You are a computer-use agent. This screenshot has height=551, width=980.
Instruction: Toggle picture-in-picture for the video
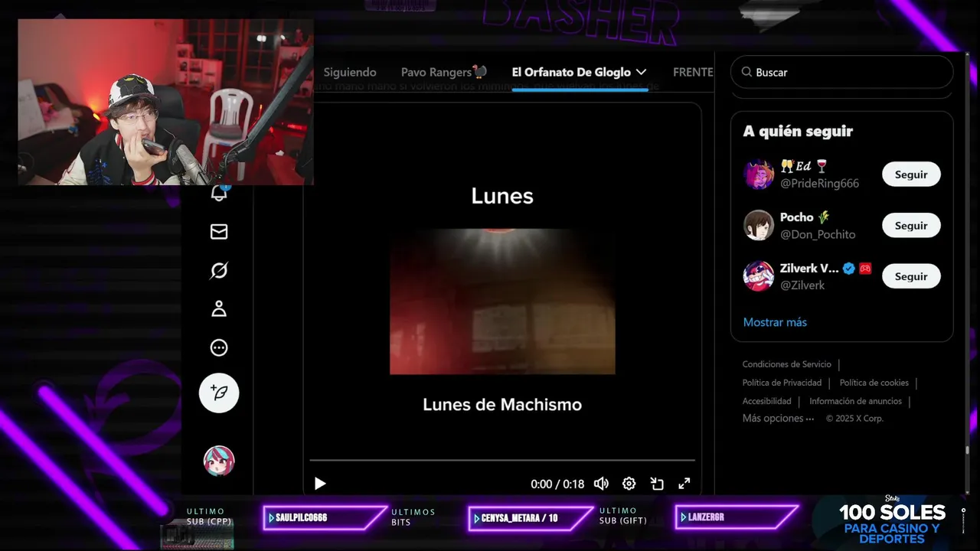click(657, 484)
